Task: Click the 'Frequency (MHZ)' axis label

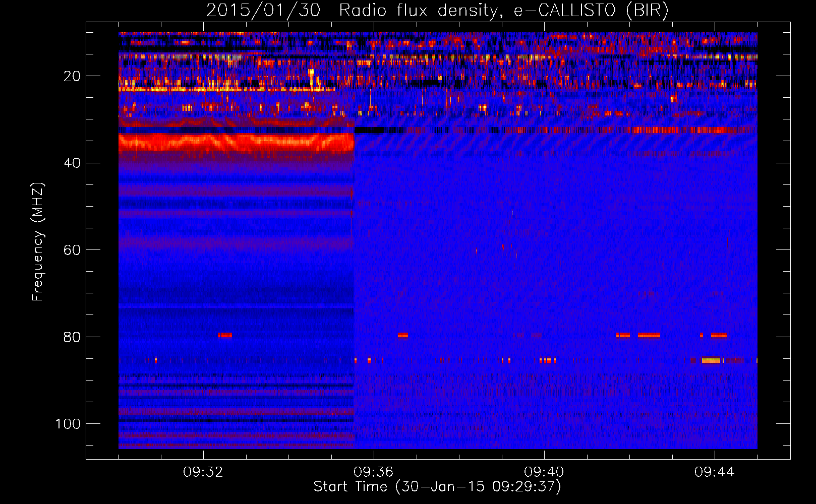Action: [x=38, y=242]
